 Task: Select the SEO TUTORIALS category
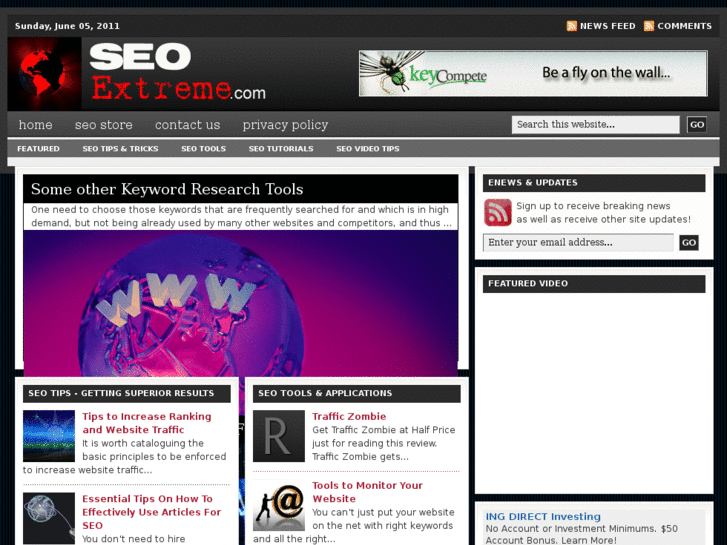click(x=281, y=149)
